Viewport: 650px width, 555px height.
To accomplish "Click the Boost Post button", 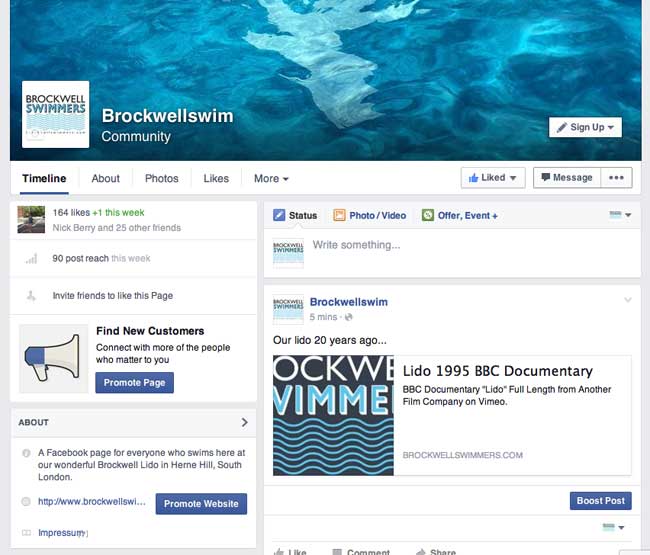I will [601, 501].
